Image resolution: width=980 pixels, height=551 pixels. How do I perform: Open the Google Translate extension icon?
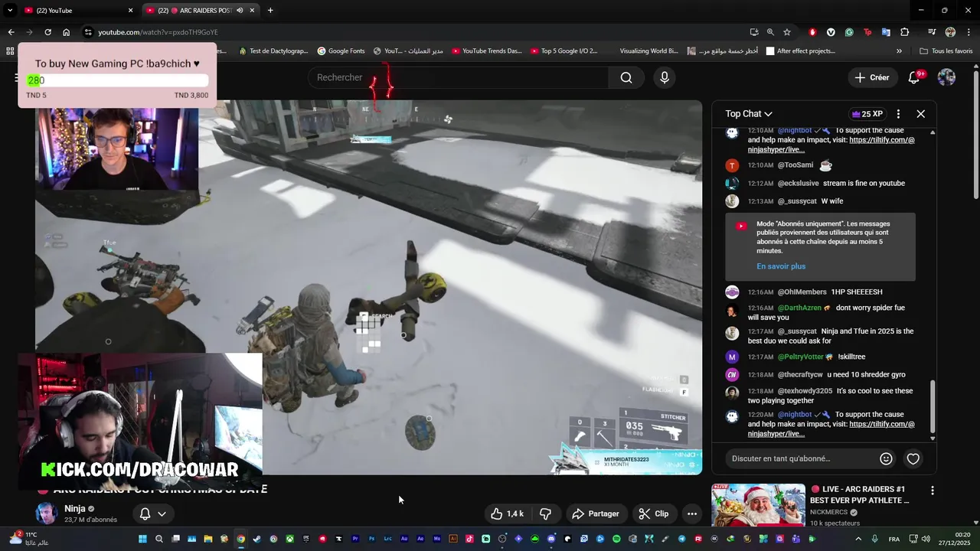click(886, 32)
